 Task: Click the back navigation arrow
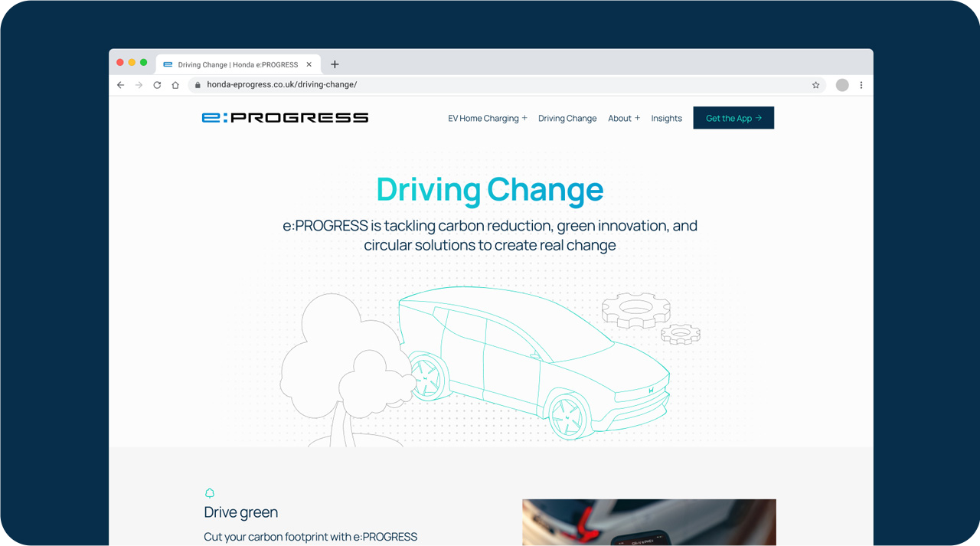[x=120, y=85]
